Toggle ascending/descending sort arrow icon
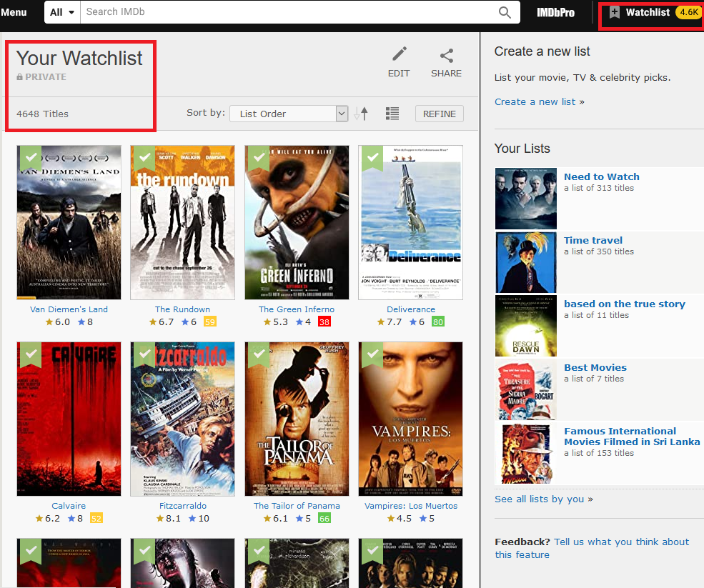The width and height of the screenshot is (704, 588). [361, 114]
